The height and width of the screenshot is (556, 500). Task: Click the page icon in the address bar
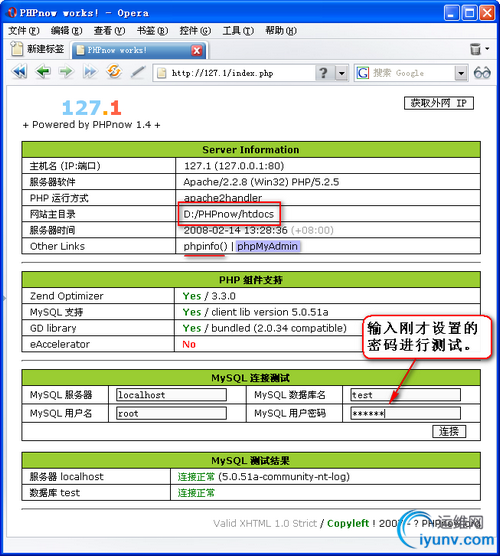[x=162, y=73]
